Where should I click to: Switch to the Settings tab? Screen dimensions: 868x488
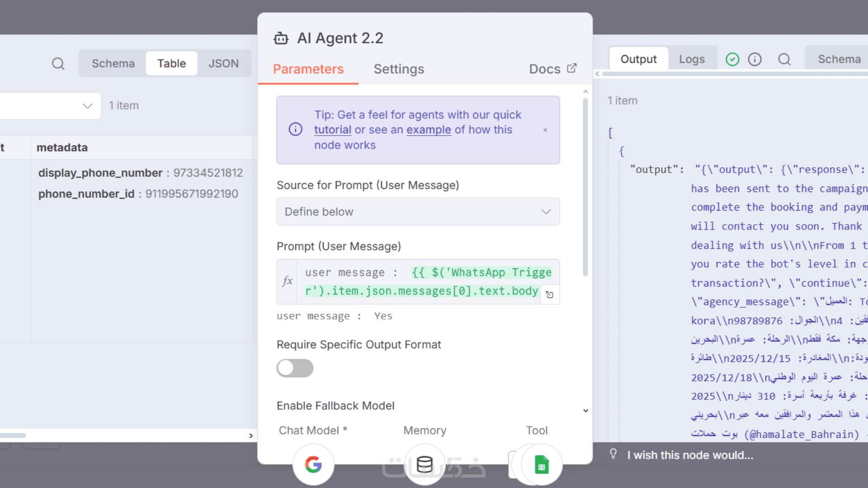(399, 69)
